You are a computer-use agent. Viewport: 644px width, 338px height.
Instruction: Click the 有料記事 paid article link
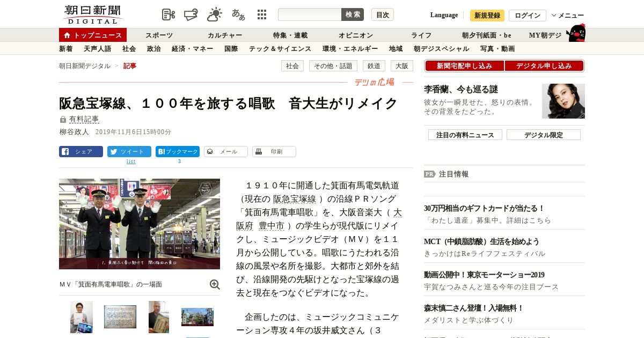tap(84, 119)
